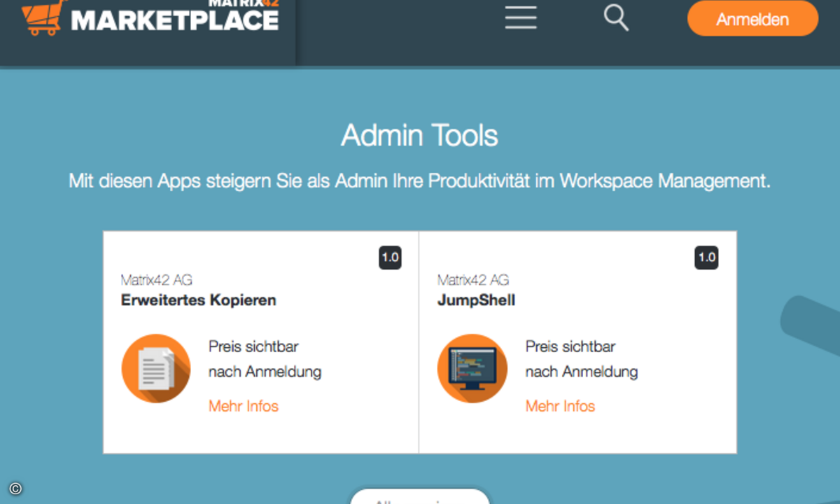Viewport: 840px width, 504px height.
Task: Click 'Preis sichtbar' text in JumpShell card
Action: [570, 346]
